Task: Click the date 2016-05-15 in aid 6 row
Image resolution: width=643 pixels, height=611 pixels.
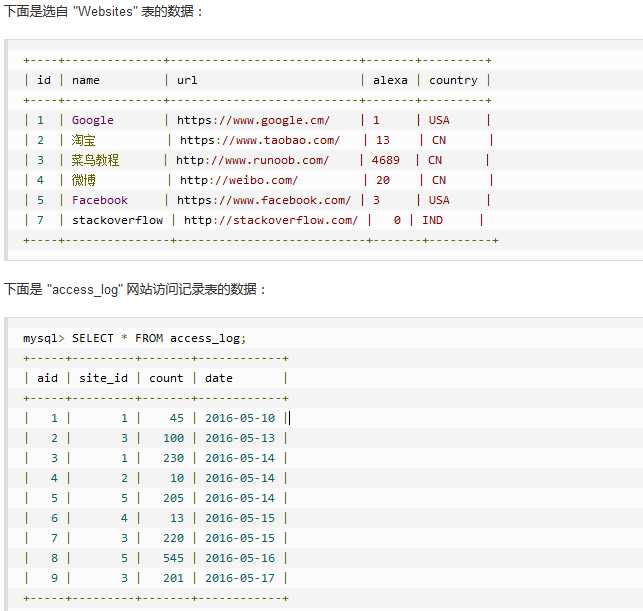Action: click(x=240, y=518)
